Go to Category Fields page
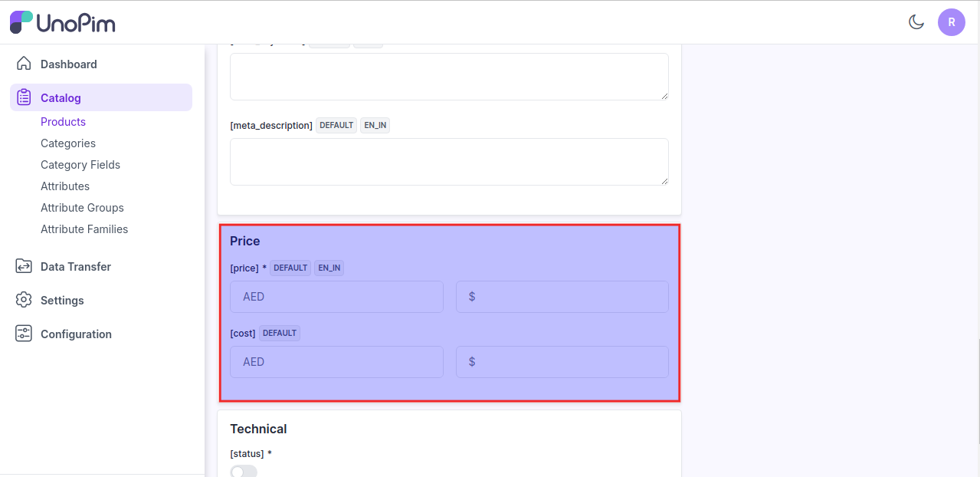The height and width of the screenshot is (477, 980). 80,165
